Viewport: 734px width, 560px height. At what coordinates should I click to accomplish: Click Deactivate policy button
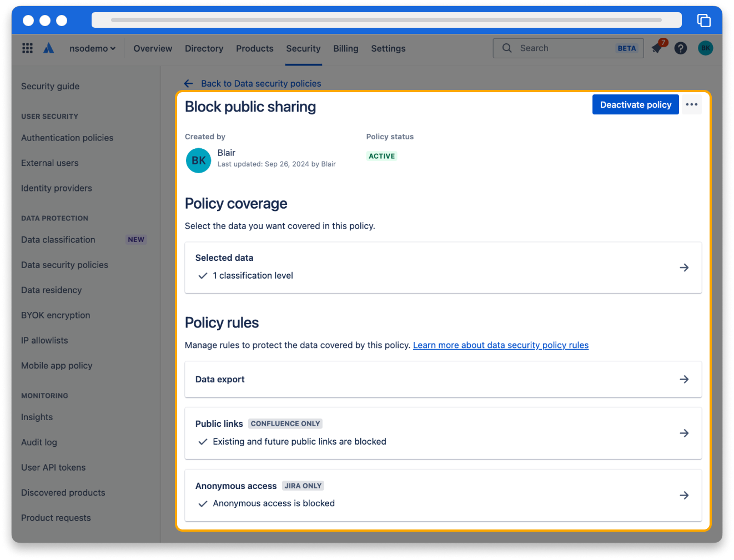tap(635, 104)
